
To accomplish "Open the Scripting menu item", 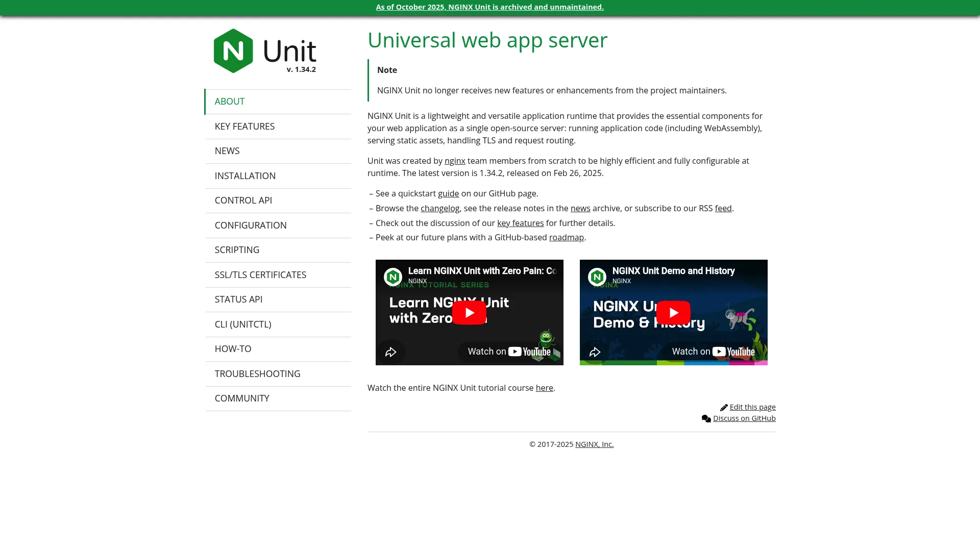I will coord(278,250).
